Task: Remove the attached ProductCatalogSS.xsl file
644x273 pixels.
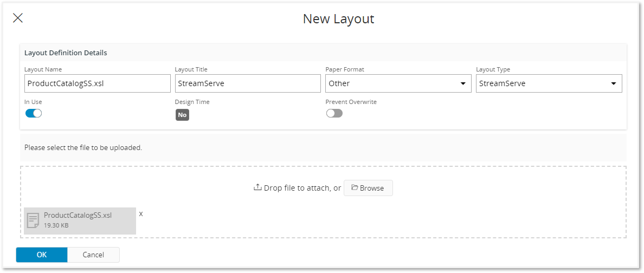Action: (141, 214)
